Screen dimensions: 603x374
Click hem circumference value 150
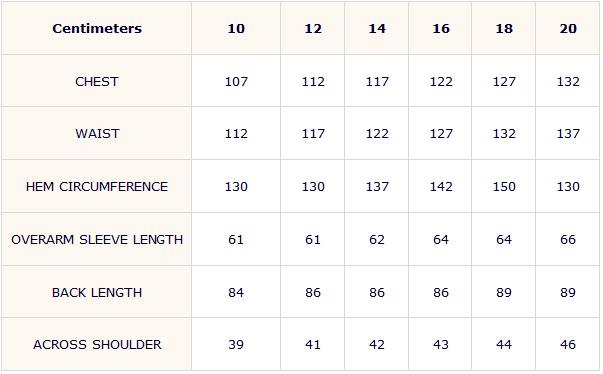pos(504,187)
